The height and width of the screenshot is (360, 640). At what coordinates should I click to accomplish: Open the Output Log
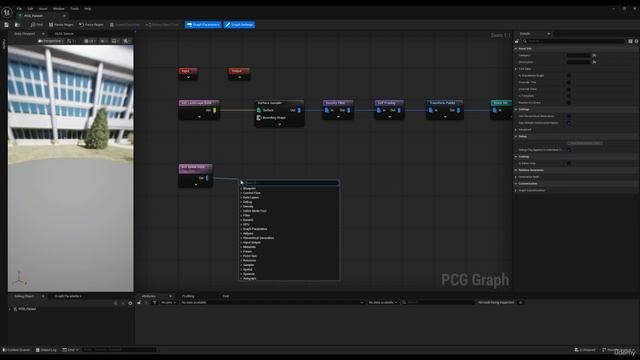[46, 350]
